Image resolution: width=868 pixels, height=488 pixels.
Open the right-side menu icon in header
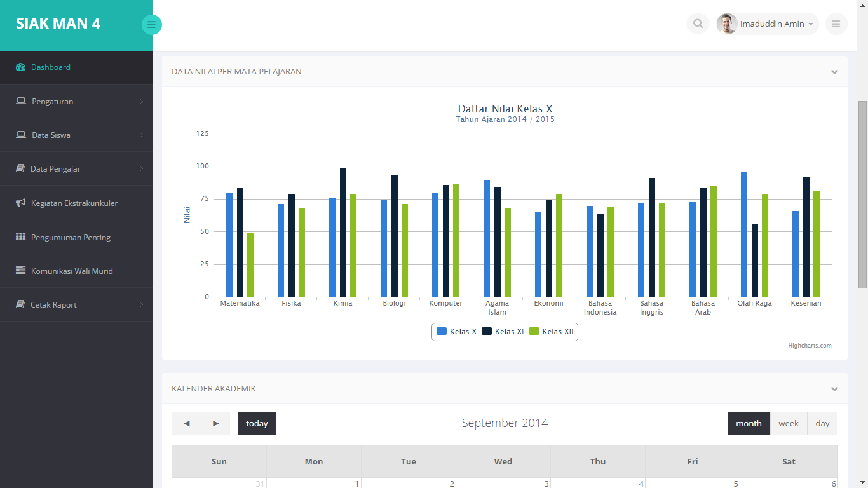[836, 24]
